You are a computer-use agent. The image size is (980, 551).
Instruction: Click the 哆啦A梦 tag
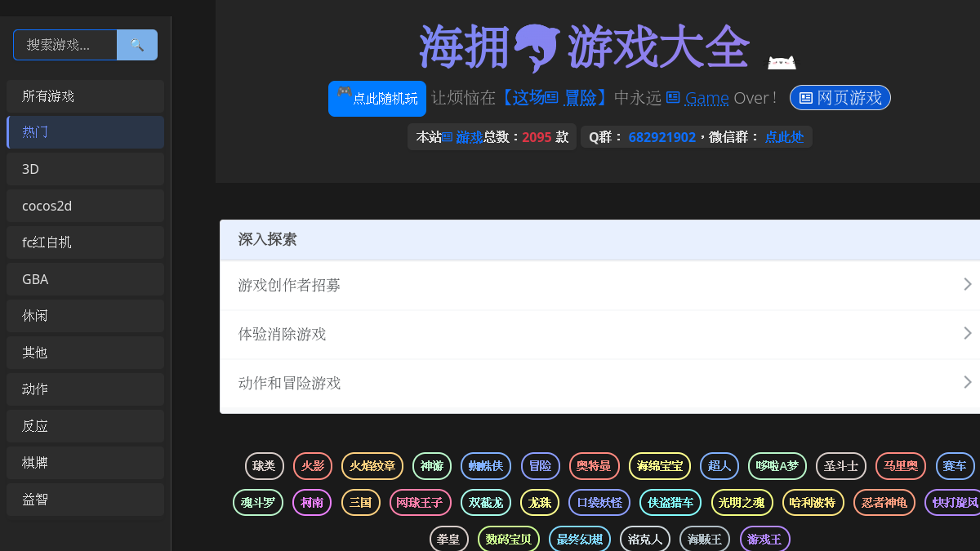pyautogui.click(x=777, y=466)
